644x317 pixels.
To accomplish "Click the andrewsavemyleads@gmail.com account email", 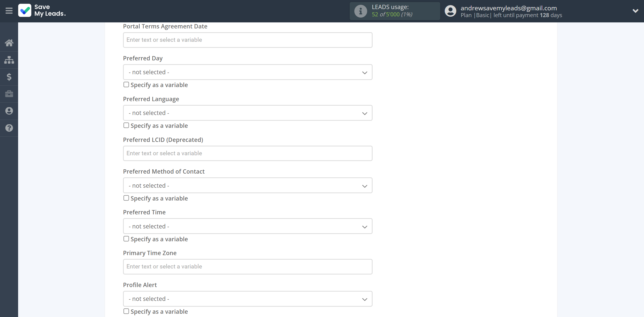I will pos(509,8).
